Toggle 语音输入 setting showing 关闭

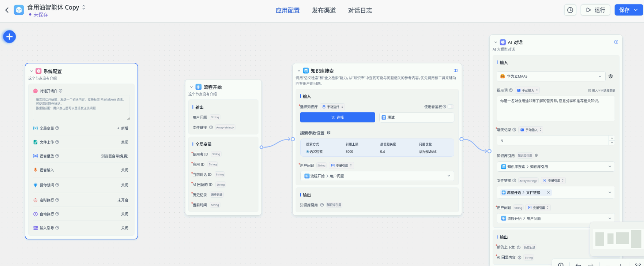125,170
